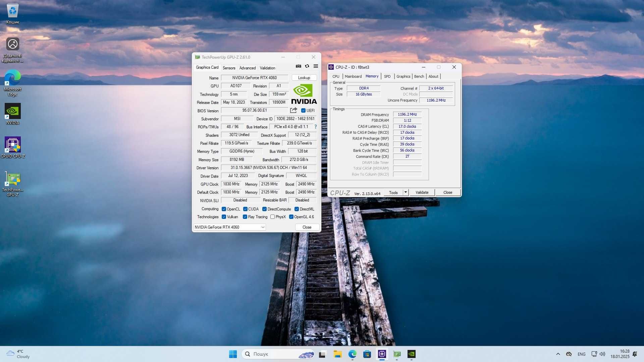Click the CAS# Latency value 17.0 clocks
Screen dimensions: 644x362
click(407, 127)
